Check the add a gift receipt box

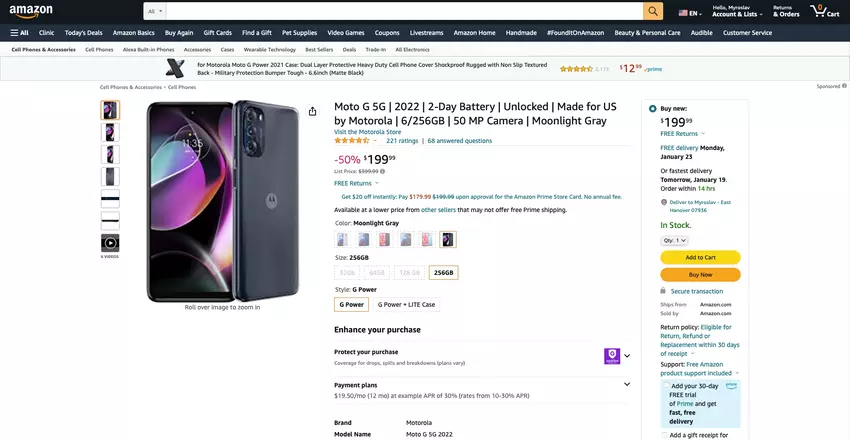666,435
